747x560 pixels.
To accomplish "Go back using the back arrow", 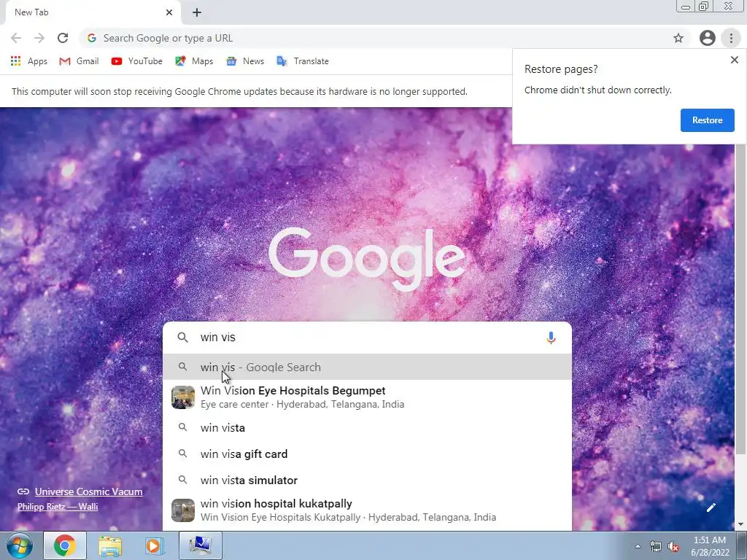I will coord(16,38).
